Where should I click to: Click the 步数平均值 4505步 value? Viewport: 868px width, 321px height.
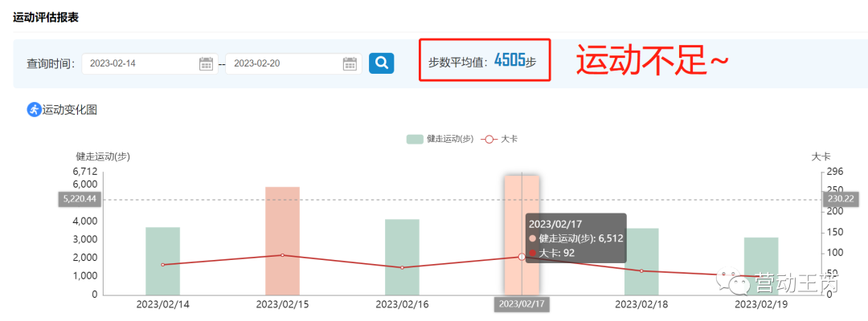click(482, 61)
